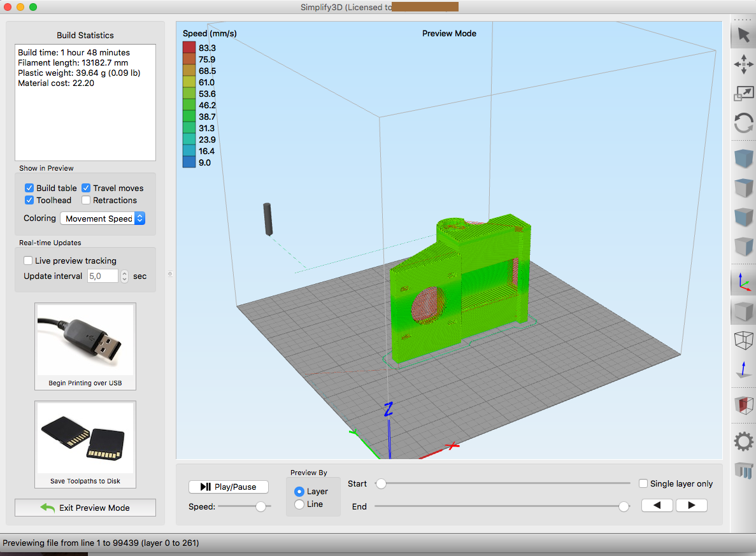
Task: Check the Single layer only option
Action: pyautogui.click(x=643, y=483)
